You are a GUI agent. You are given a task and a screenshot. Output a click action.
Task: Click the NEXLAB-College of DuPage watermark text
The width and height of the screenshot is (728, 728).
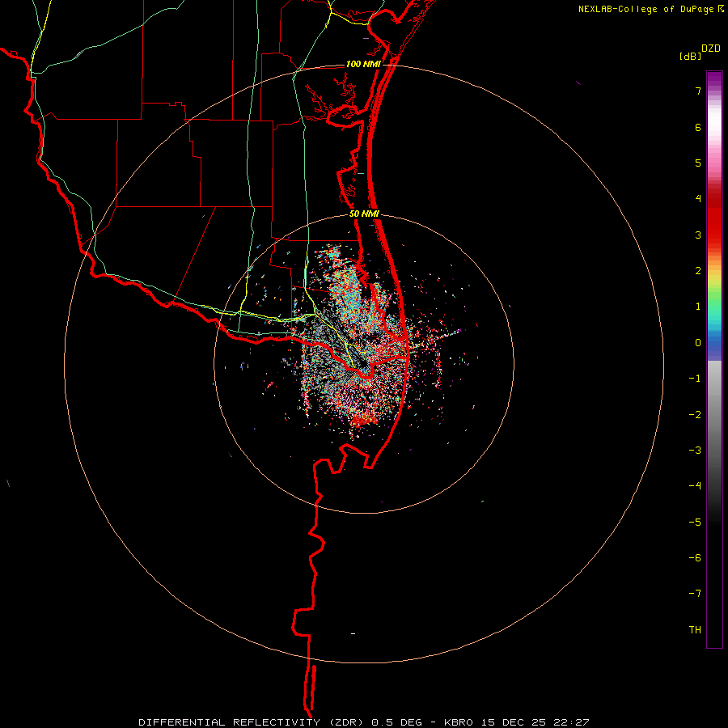[650, 9]
